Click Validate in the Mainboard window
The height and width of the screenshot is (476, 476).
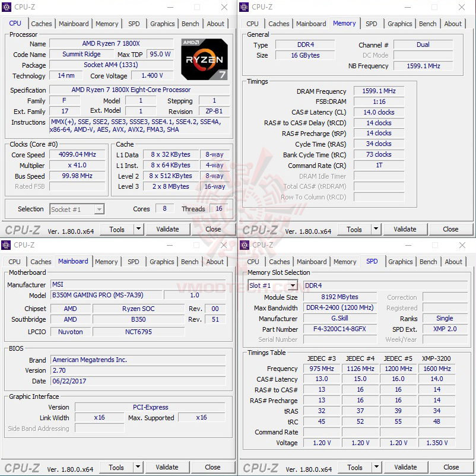pos(167,467)
